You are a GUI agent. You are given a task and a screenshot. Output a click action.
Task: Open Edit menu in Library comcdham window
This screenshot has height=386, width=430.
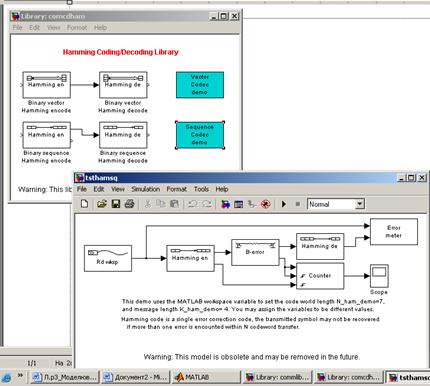(x=34, y=27)
